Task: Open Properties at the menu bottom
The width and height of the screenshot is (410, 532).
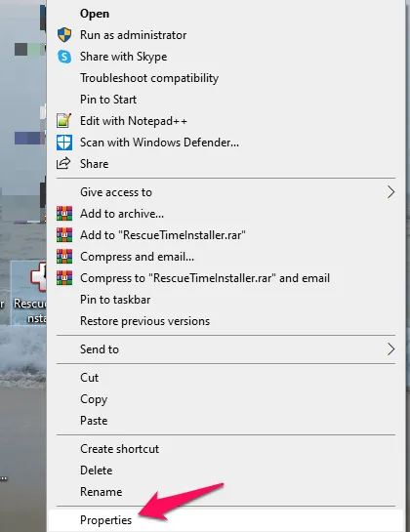Action: (x=225, y=520)
